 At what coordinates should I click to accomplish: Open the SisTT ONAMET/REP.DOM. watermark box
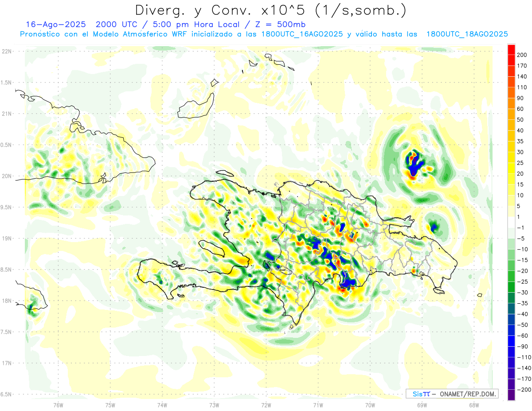pyautogui.click(x=452, y=394)
